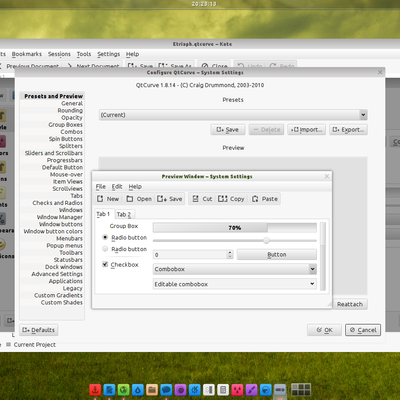This screenshot has height=400, width=400.
Task: Click the Editable combobox text field
Action: 231,284
